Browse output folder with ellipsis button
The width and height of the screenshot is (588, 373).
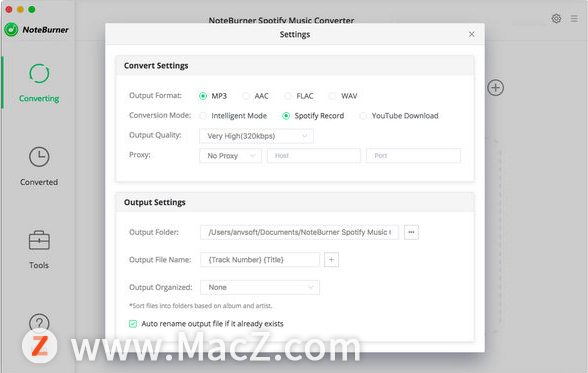pos(411,232)
